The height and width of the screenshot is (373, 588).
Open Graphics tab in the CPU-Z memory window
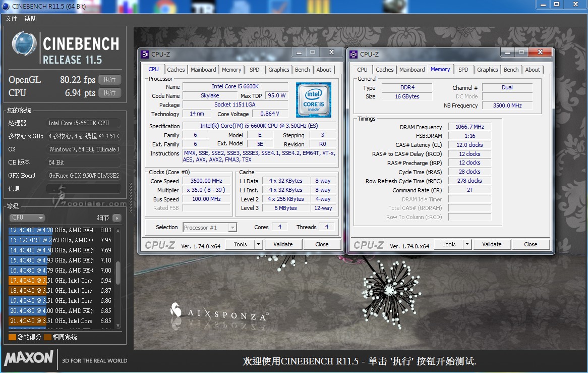pos(488,70)
